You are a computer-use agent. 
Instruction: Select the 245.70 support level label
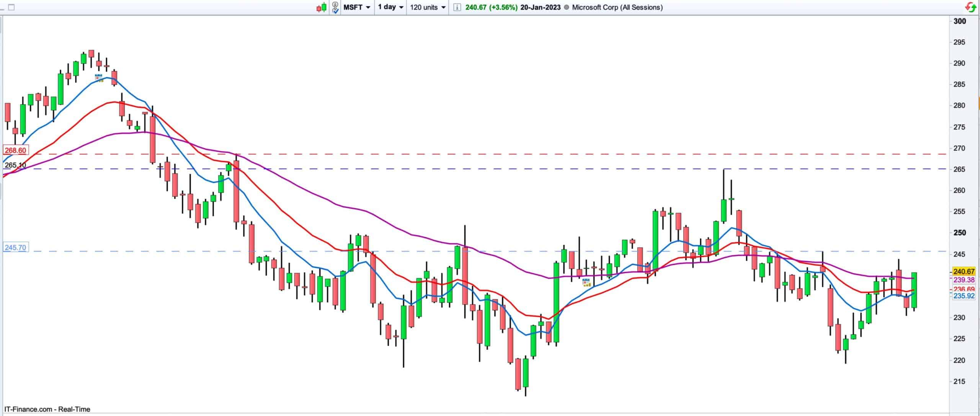[x=15, y=248]
